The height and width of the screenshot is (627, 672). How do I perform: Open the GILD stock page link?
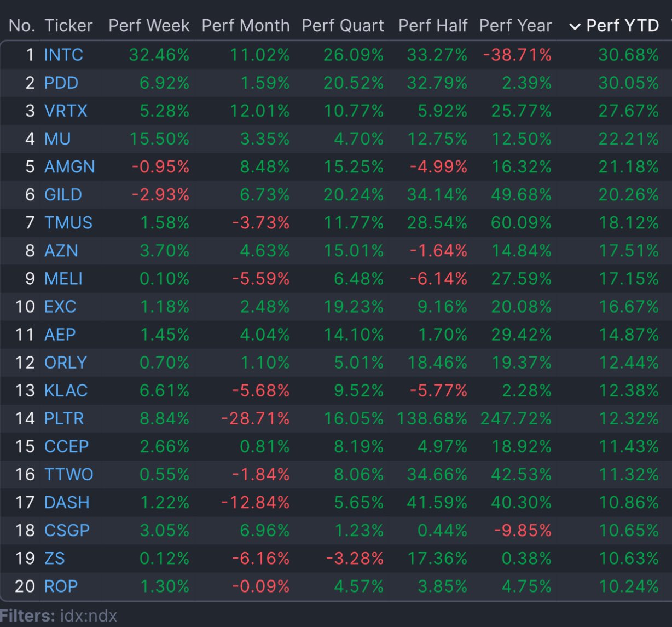(63, 194)
